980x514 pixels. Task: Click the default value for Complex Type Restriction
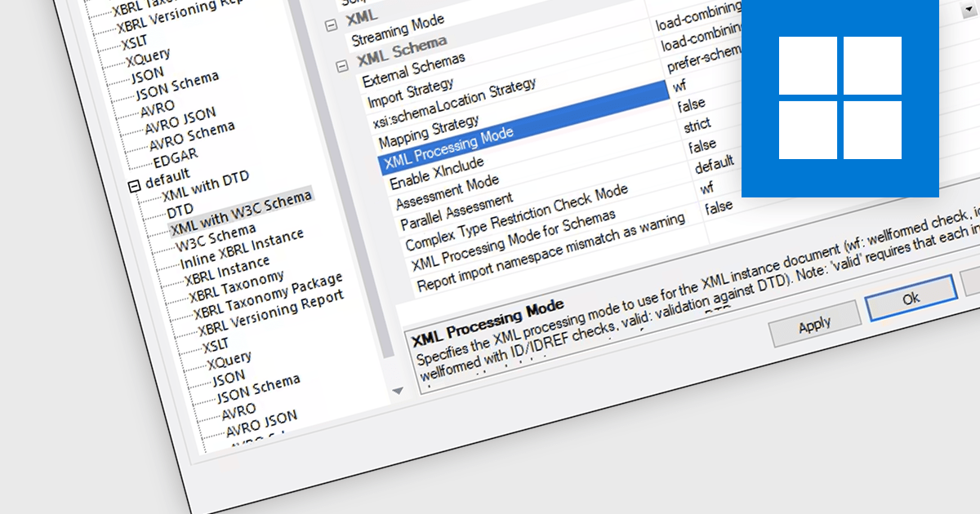pos(715,166)
